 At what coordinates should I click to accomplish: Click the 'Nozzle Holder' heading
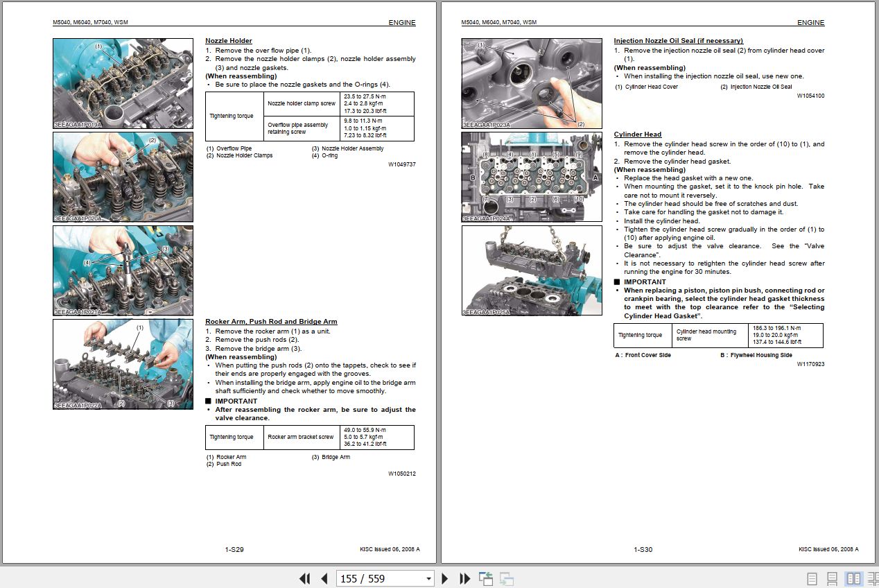pos(229,41)
